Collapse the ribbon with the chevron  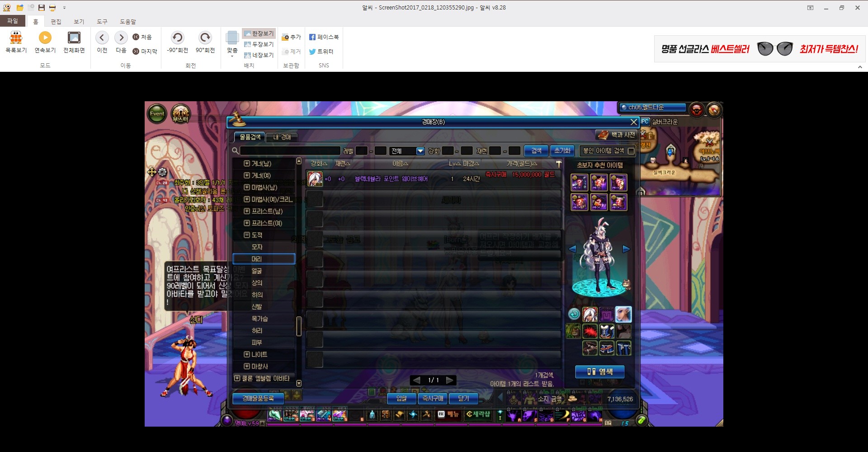click(860, 67)
